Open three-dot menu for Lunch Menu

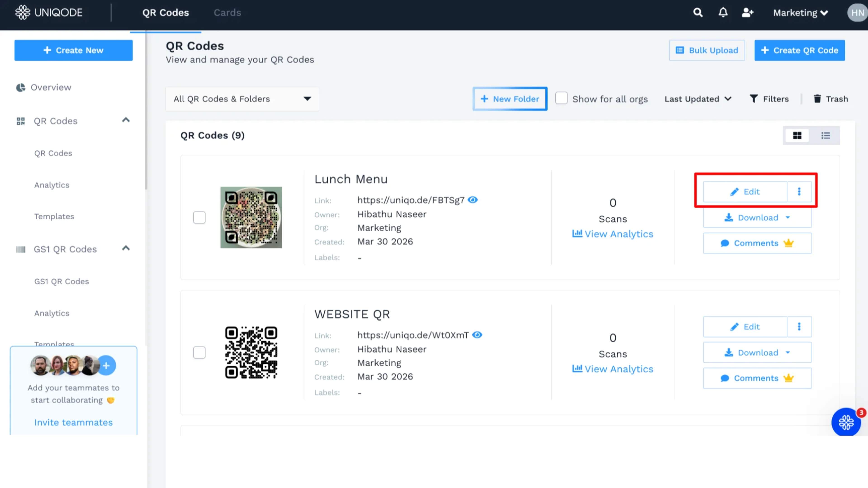[x=799, y=192]
